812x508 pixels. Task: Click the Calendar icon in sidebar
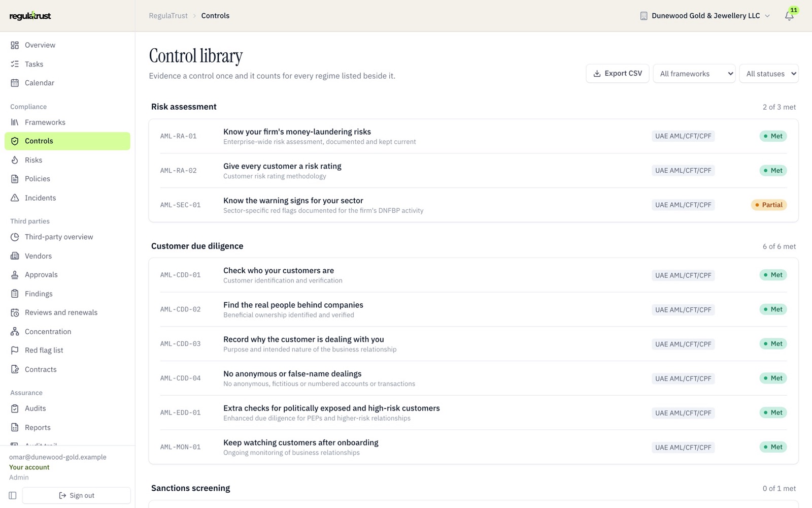(x=15, y=83)
